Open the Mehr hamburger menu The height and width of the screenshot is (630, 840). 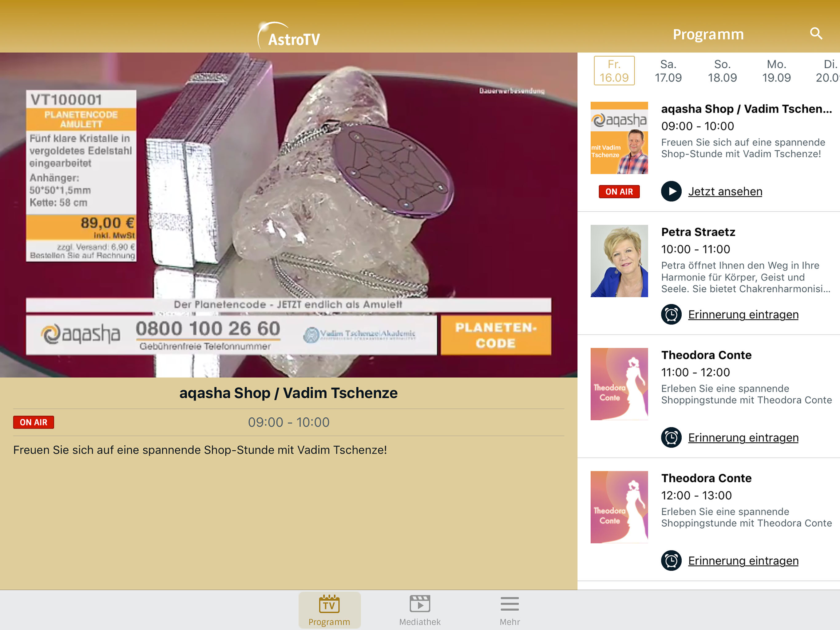click(509, 604)
